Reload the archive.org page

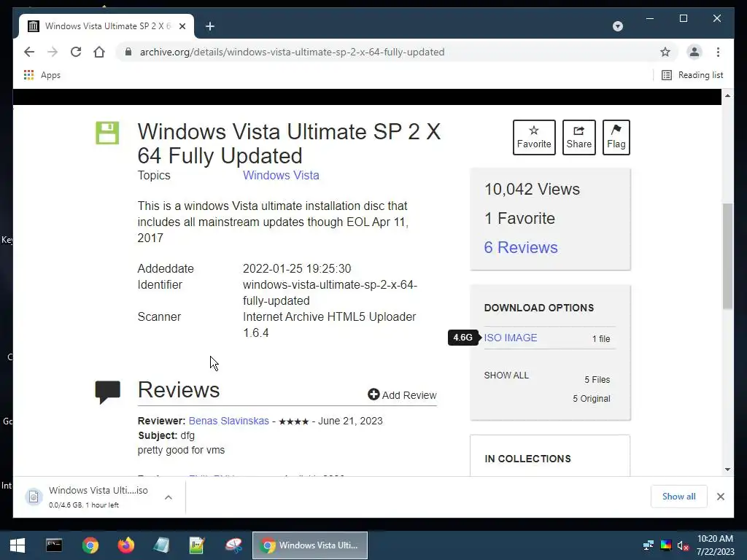click(76, 52)
